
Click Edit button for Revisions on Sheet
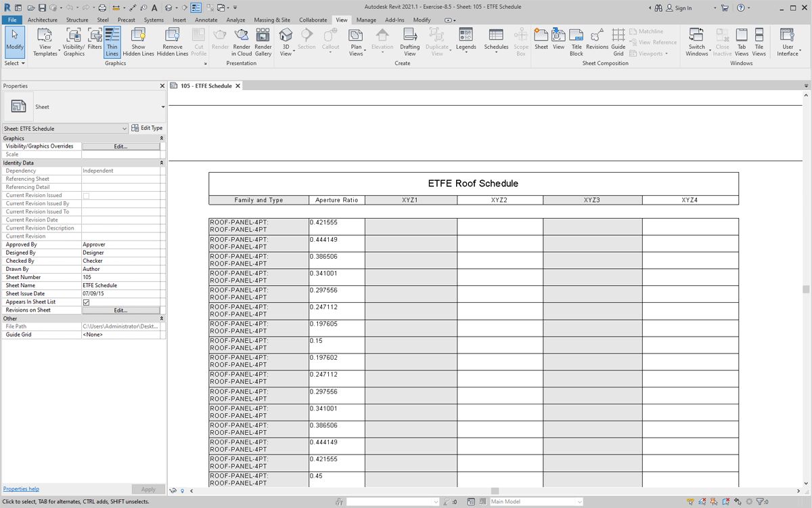click(x=120, y=310)
